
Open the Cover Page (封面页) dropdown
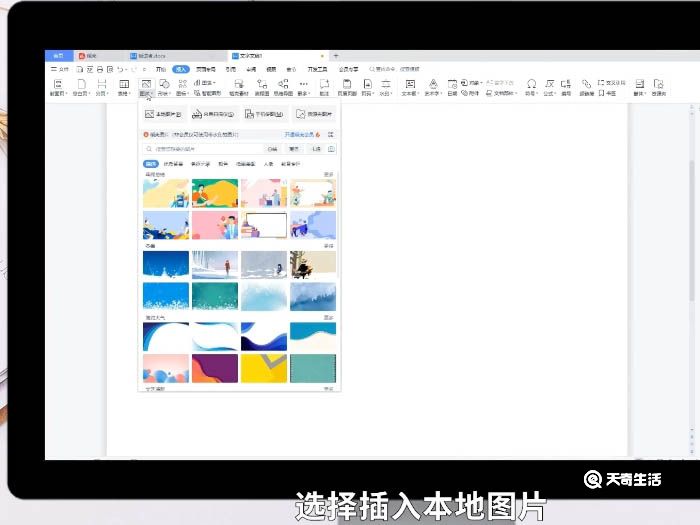click(58, 88)
